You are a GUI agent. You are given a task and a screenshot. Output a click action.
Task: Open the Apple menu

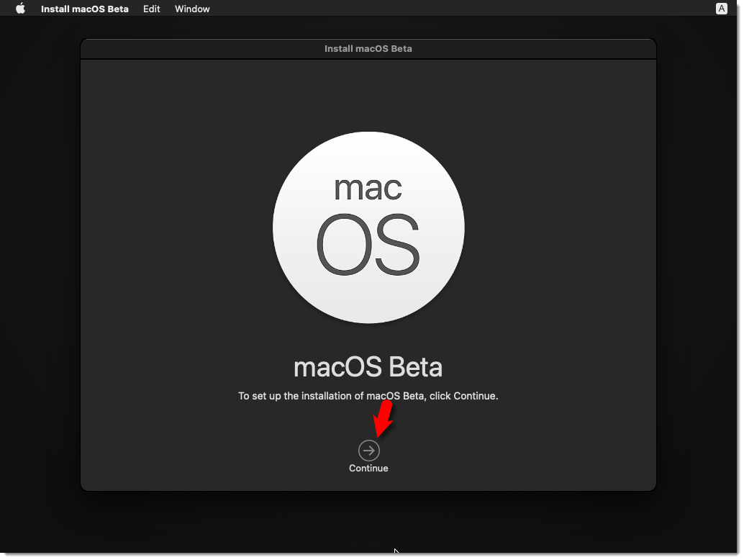[x=20, y=9]
